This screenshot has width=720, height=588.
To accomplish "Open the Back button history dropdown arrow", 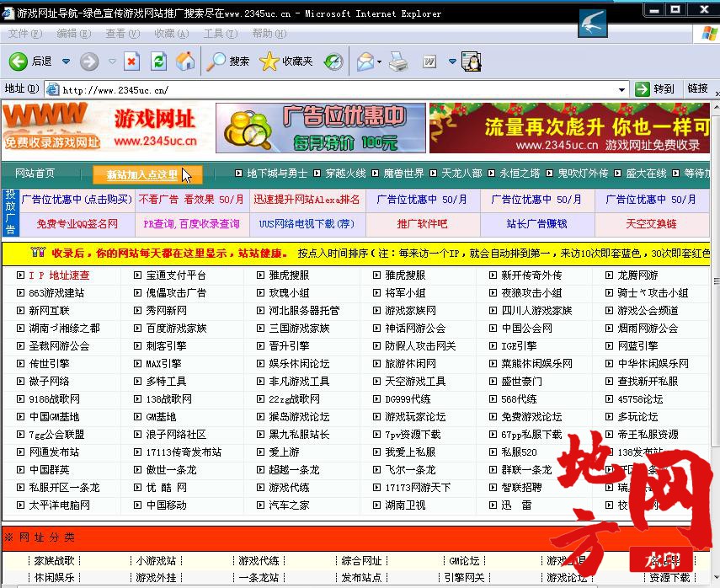I will [x=67, y=61].
